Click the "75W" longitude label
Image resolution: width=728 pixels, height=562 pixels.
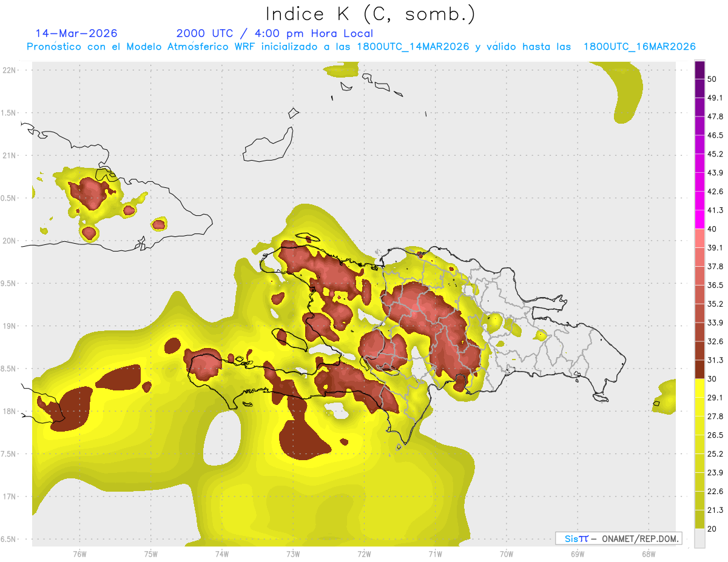pos(150,554)
